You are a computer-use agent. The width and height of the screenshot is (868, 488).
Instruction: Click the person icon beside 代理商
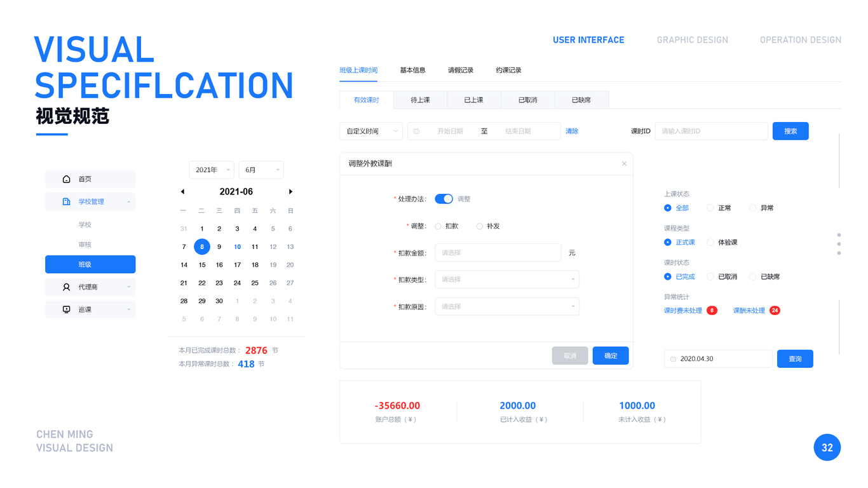[66, 287]
